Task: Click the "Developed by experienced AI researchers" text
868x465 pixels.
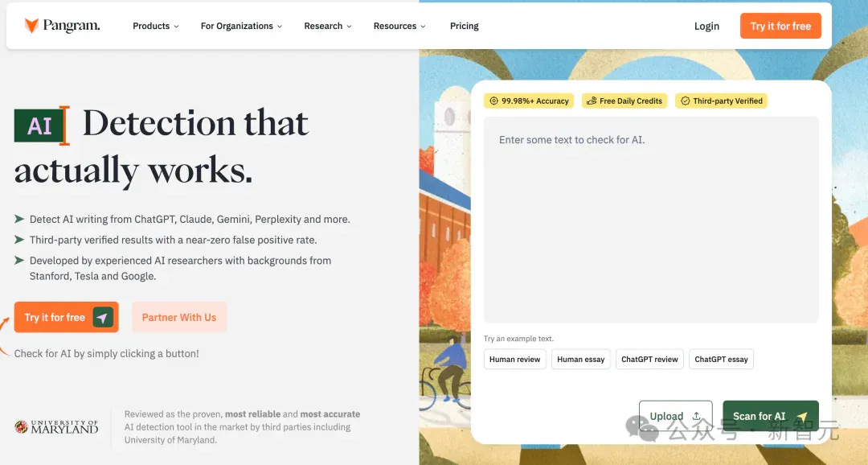Action: [181, 268]
